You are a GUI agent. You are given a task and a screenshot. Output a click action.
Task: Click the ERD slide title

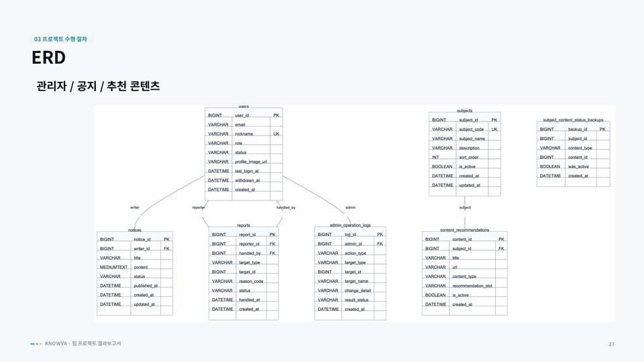coord(48,58)
